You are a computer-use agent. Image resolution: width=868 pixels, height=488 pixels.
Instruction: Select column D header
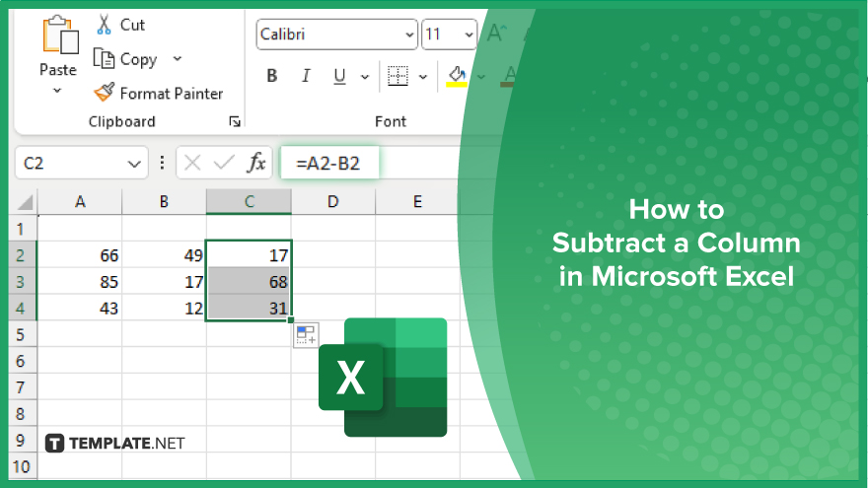(x=333, y=201)
